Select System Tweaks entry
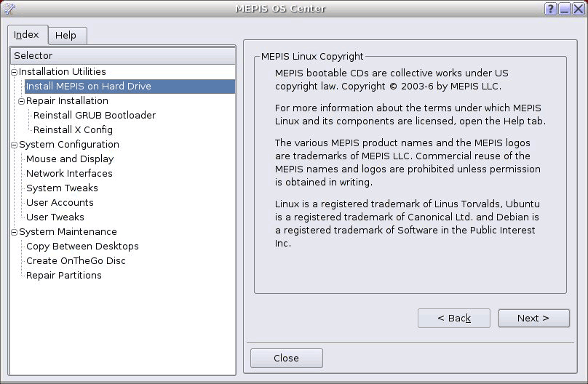Viewport: 588px width, 384px height. coord(62,188)
